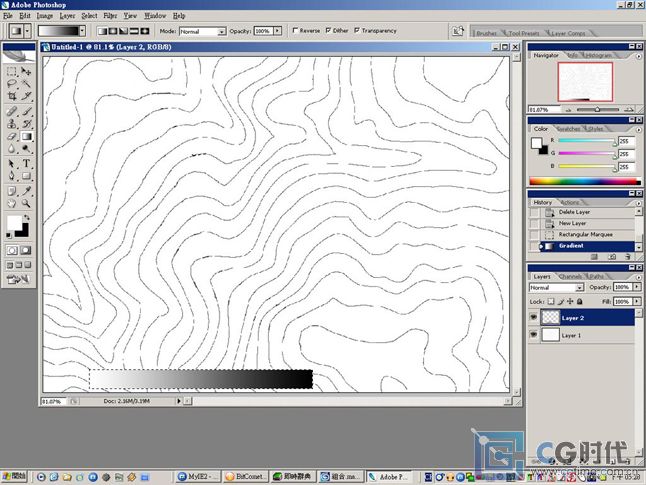Select the Blur tool

pyautogui.click(x=12, y=149)
